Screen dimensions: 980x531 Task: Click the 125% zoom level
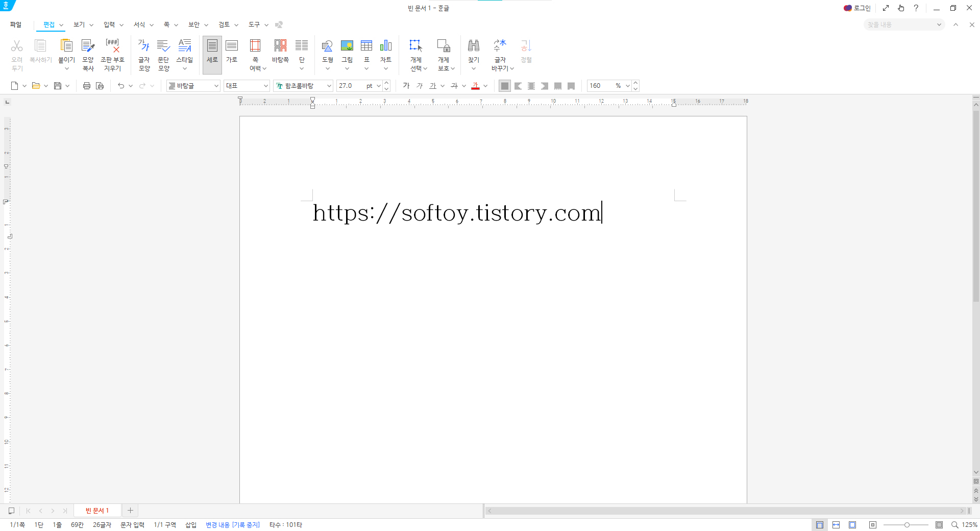(970, 525)
